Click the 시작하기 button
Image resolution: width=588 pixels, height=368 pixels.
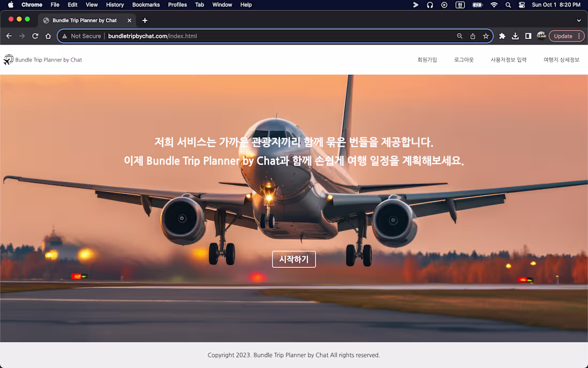click(294, 259)
